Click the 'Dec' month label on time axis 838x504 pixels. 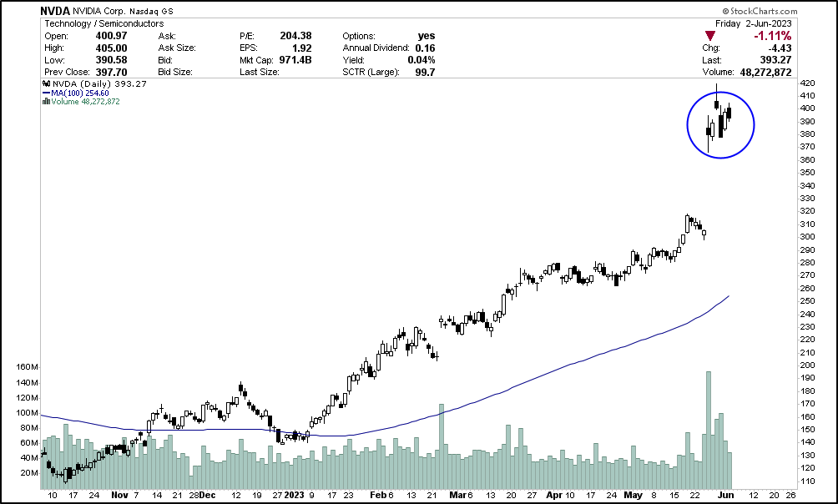207,495
